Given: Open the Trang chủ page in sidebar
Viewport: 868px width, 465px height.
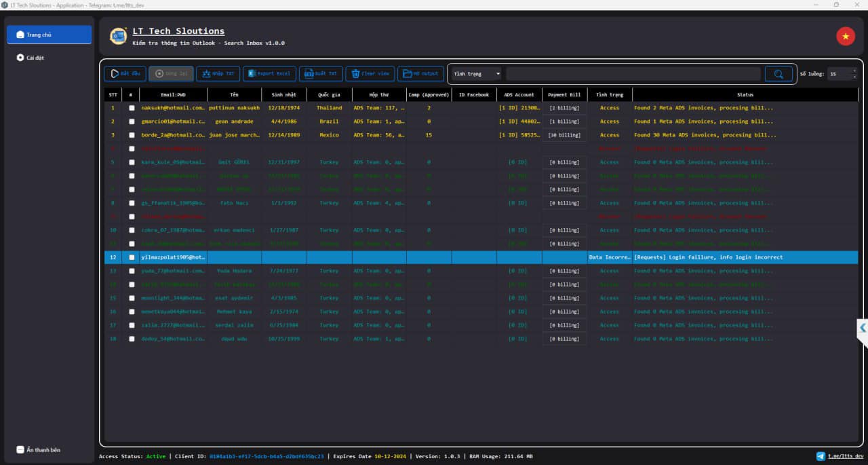Looking at the screenshot, I should (x=50, y=35).
